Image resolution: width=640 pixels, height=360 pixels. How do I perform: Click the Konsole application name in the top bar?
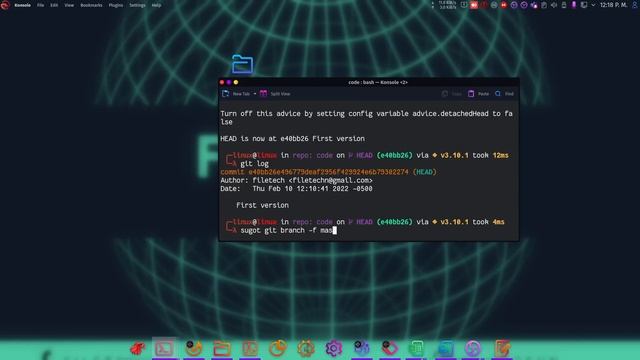22,5
